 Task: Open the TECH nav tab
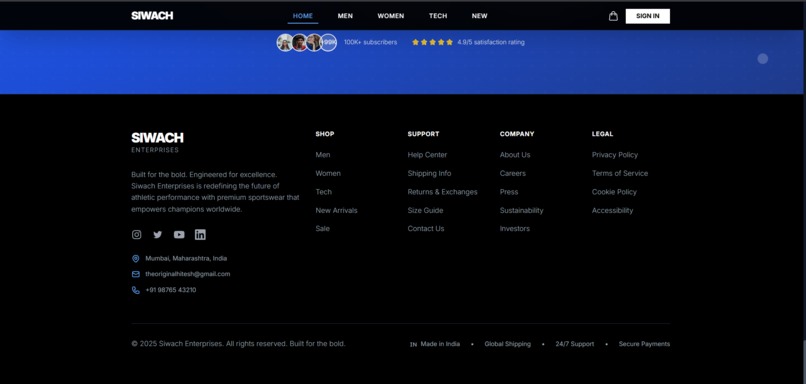point(438,16)
